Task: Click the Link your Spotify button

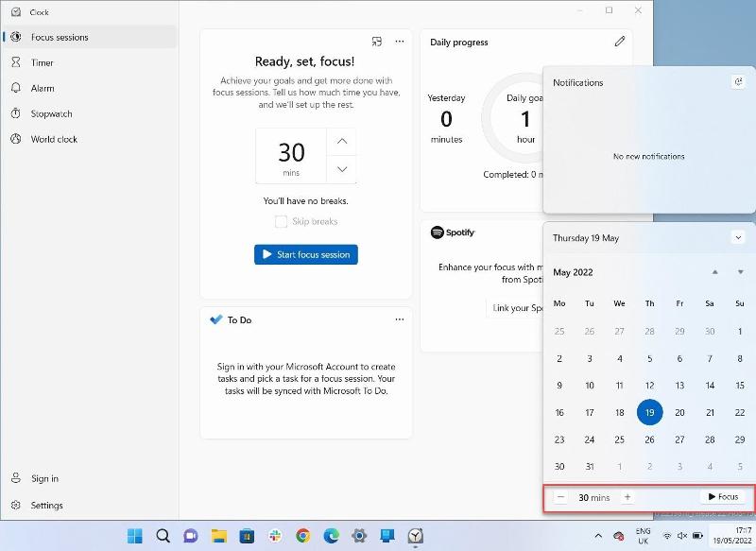Action: (514, 308)
